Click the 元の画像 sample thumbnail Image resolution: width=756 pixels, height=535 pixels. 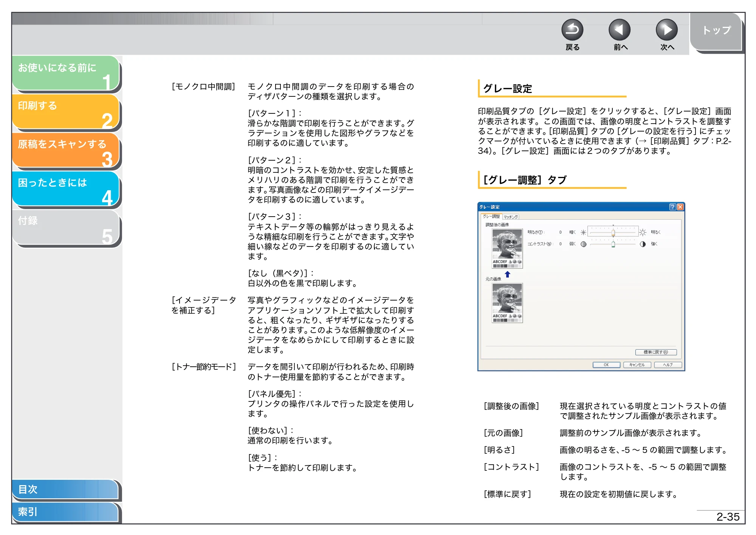coord(507,303)
